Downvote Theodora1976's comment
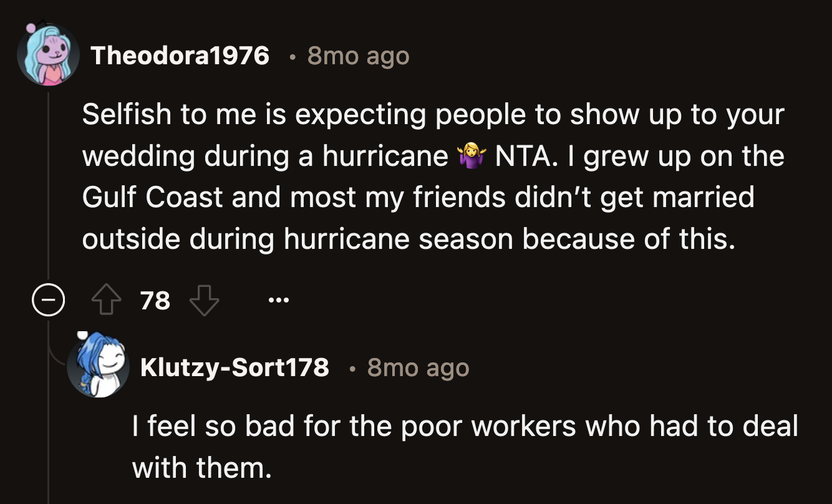The width and height of the screenshot is (832, 504). [204, 302]
